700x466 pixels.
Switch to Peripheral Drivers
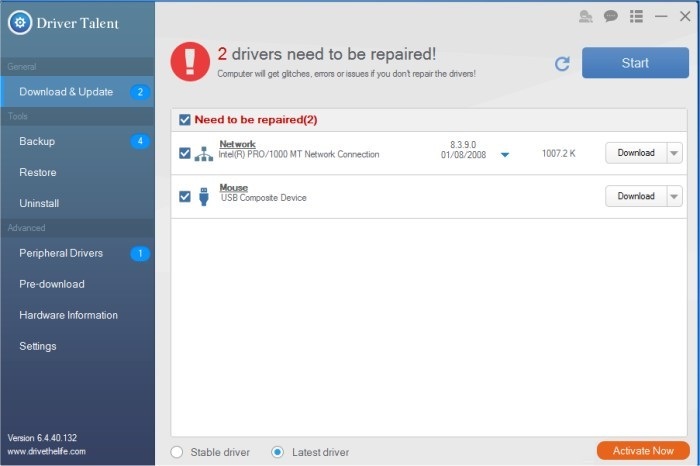[77, 253]
